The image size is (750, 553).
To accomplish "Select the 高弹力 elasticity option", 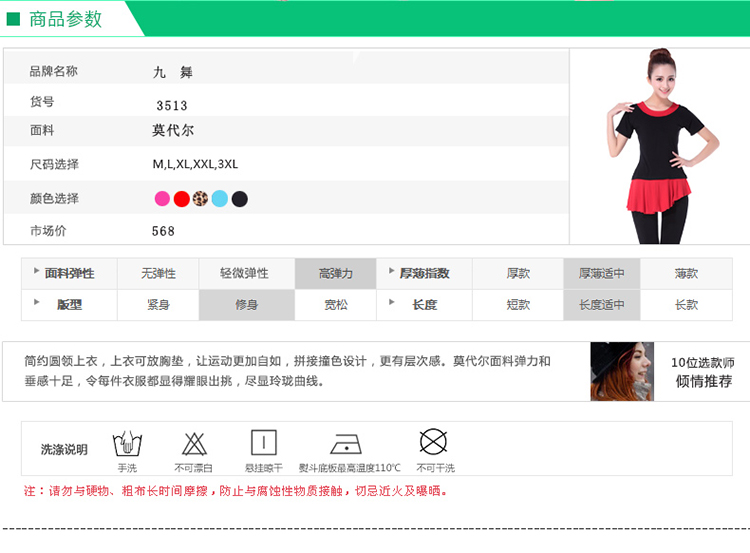I will click(335, 274).
